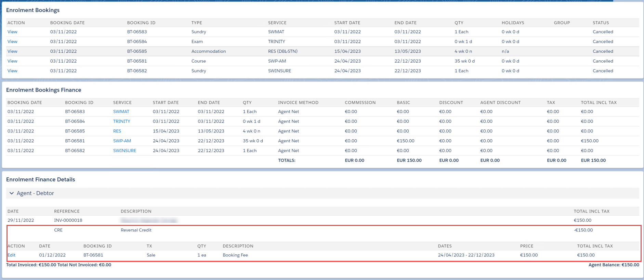
Task: Click the Booking Date column header in Enrolment Bookings
Action: (x=67, y=23)
